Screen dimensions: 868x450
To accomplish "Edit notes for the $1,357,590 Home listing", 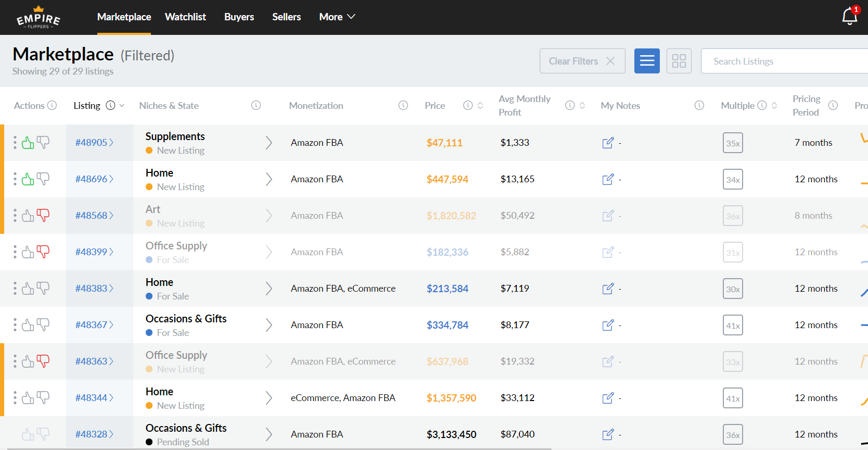I will [607, 398].
